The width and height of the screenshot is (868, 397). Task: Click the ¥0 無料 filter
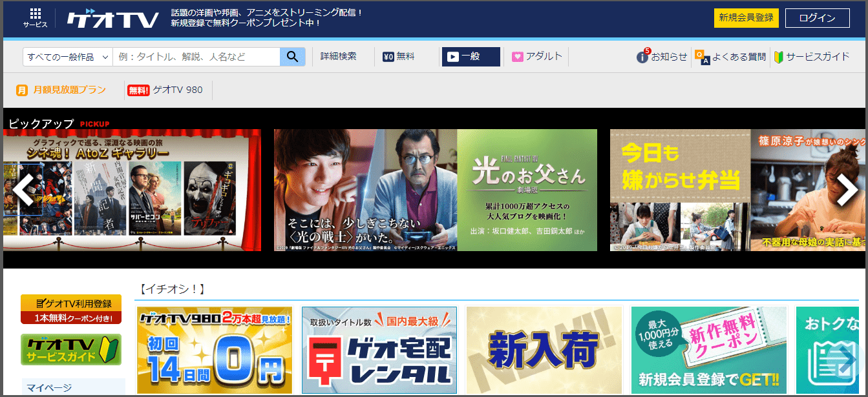pos(399,57)
